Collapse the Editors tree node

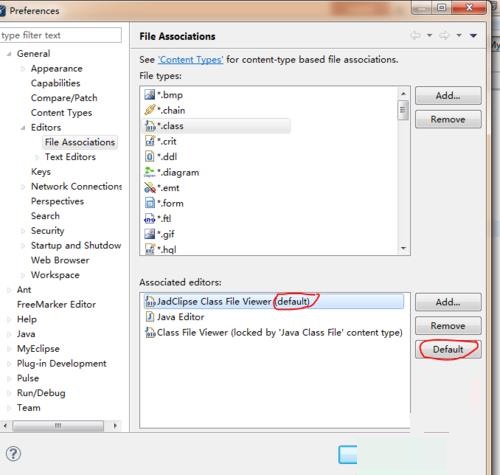tap(23, 128)
